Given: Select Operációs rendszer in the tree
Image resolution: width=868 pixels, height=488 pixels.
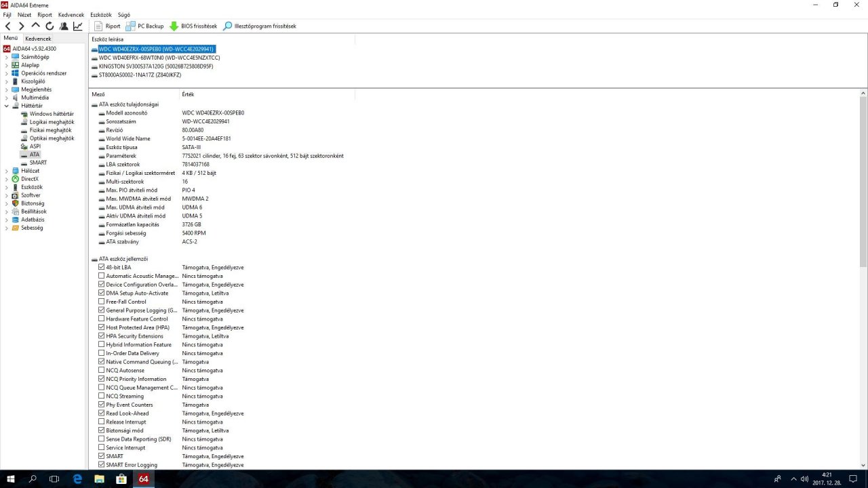Looking at the screenshot, I should 43,73.
